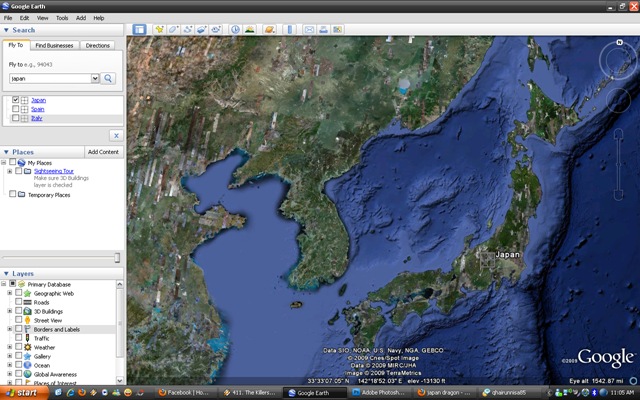Open the Email envelope icon
This screenshot has height=400, width=640.
point(309,29)
